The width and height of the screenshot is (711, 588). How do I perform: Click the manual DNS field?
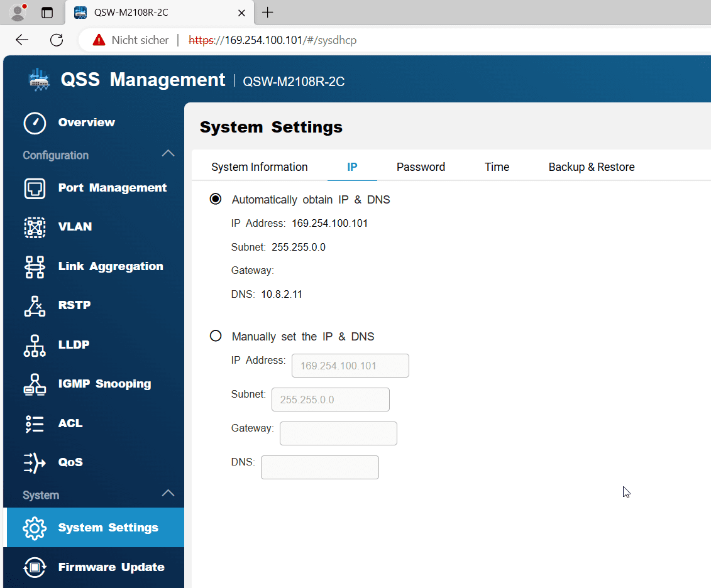pos(320,467)
